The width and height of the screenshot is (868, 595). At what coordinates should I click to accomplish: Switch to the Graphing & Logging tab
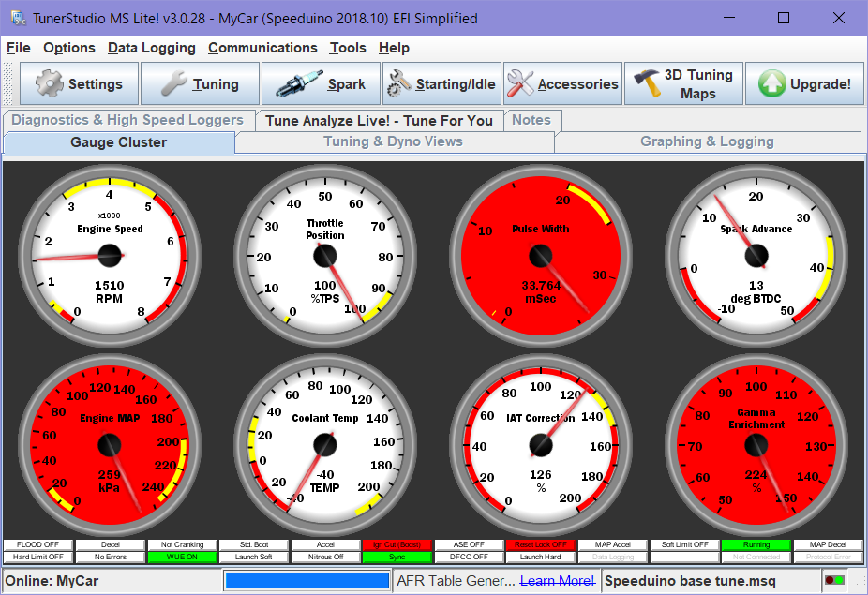point(708,141)
